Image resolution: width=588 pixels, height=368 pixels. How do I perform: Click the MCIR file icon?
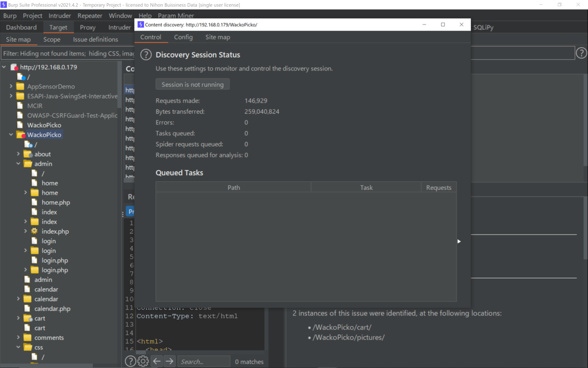pos(20,105)
